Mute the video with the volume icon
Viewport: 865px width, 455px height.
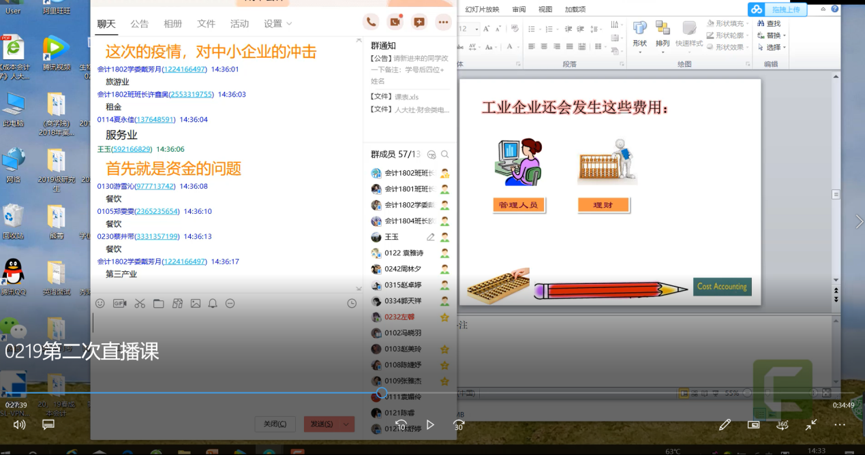click(x=19, y=425)
